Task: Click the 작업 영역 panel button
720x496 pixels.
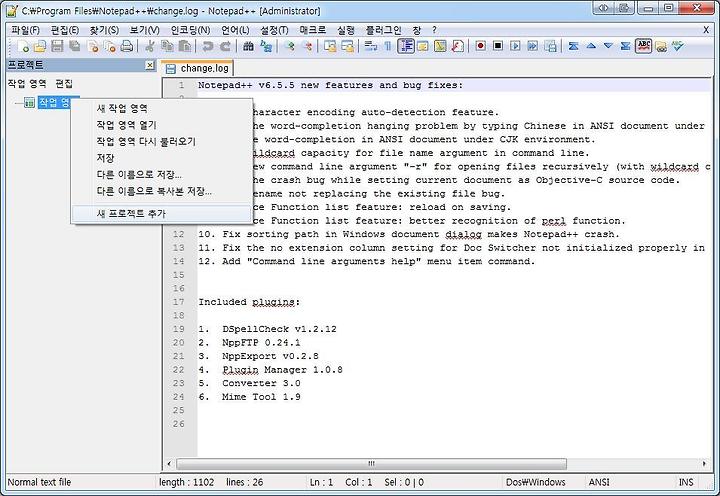Action: click(x=27, y=84)
